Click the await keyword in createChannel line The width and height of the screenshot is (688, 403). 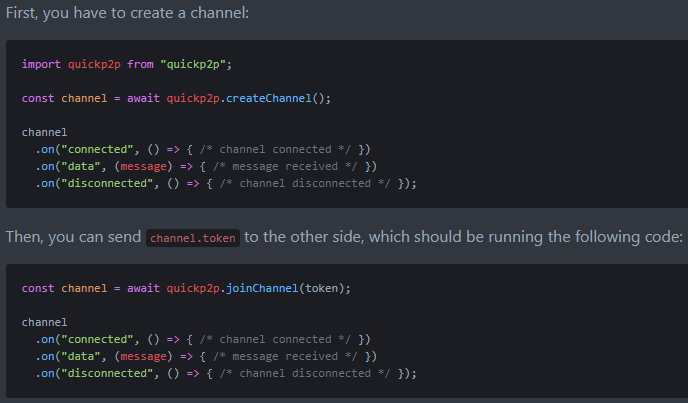143,98
